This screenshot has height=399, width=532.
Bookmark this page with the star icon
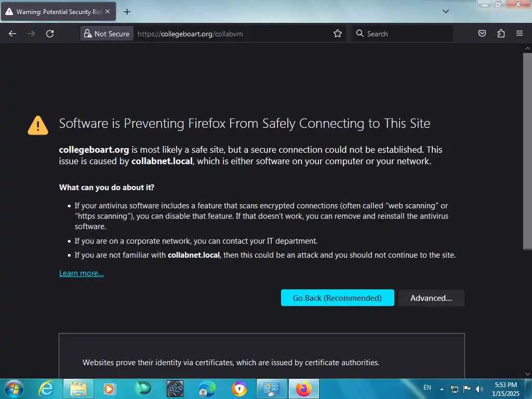(337, 34)
